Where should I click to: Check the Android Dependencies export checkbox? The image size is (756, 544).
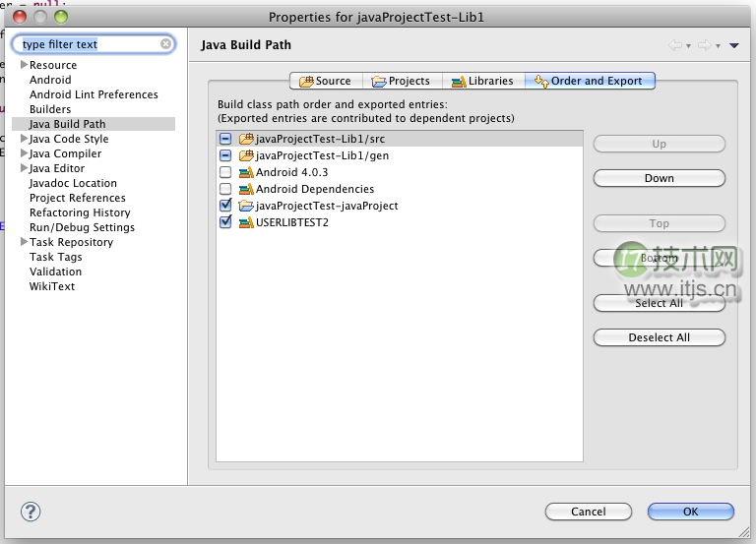[x=225, y=189]
